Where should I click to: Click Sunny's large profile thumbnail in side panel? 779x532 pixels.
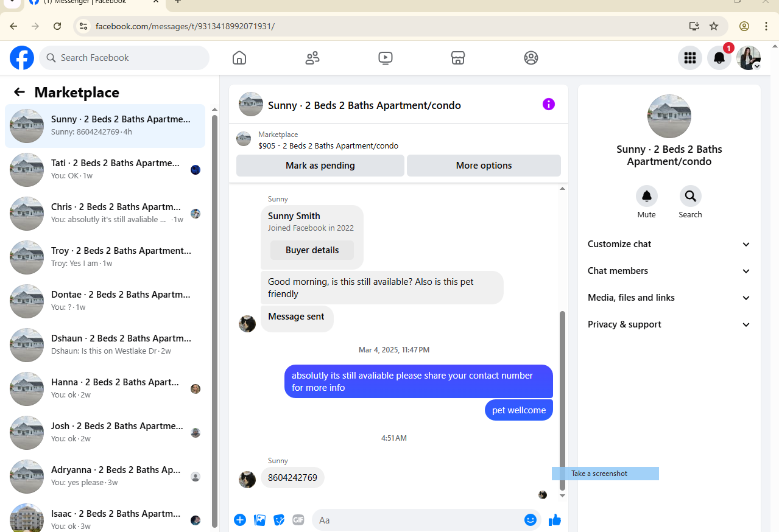pyautogui.click(x=669, y=116)
